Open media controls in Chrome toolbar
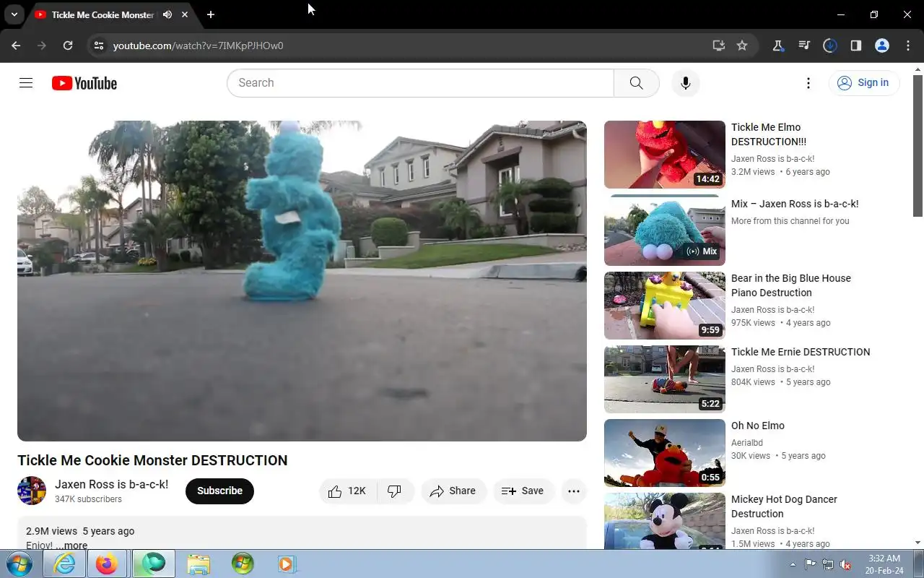924x578 pixels. coord(804,46)
